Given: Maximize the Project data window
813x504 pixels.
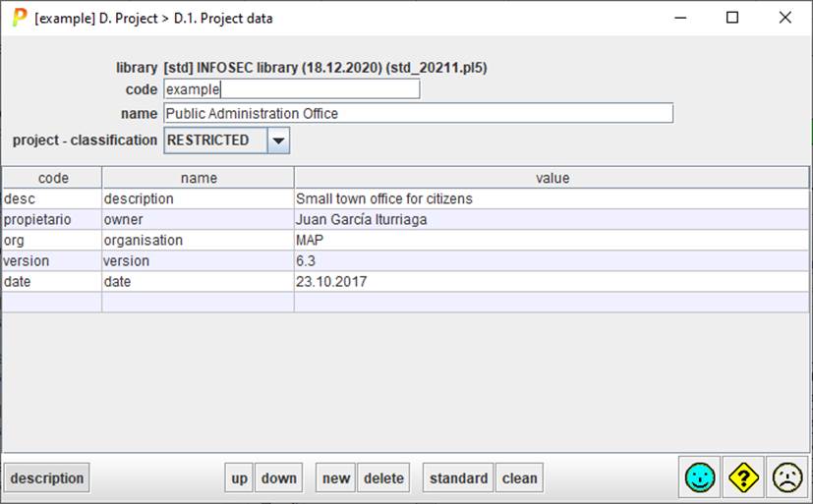Looking at the screenshot, I should point(732,18).
